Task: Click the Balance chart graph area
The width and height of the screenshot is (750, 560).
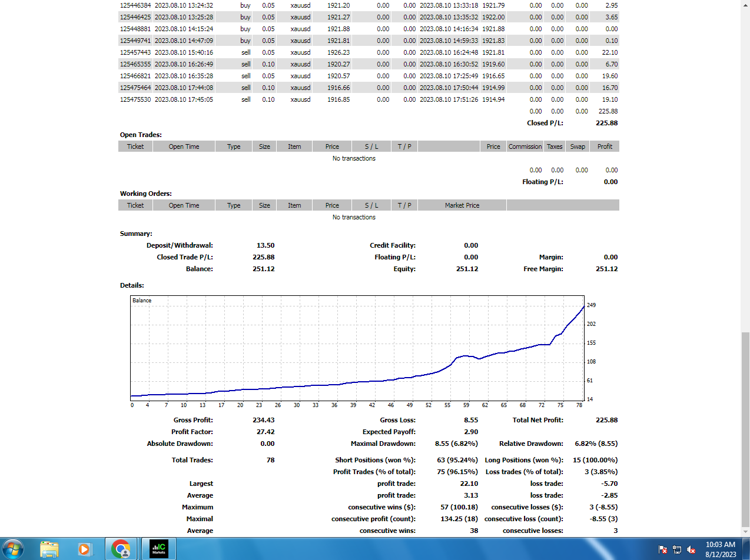Action: 357,348
